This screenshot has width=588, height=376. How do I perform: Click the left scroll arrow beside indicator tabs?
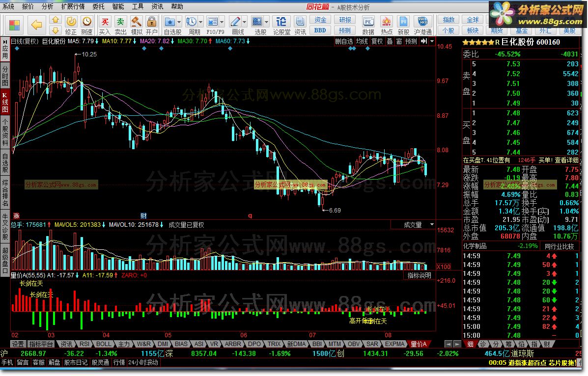(x=448, y=344)
